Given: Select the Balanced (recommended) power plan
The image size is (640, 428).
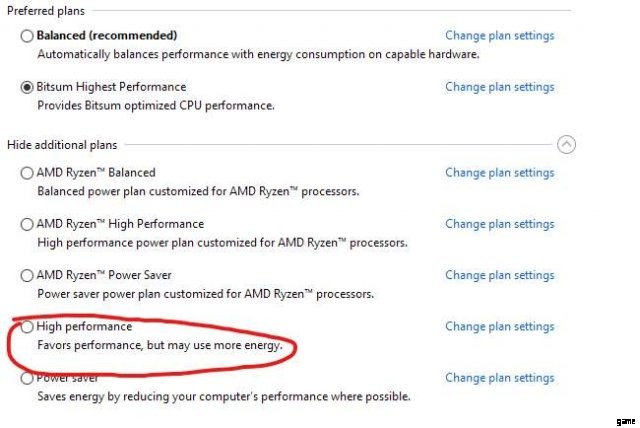Looking at the screenshot, I should (27, 36).
